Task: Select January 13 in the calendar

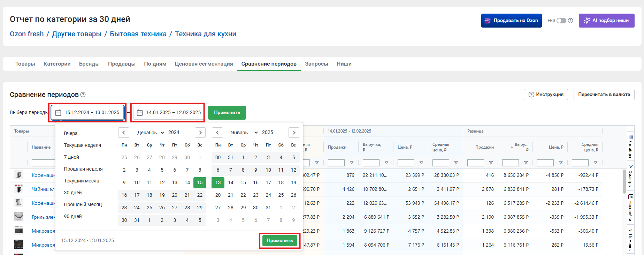Action: [218, 182]
